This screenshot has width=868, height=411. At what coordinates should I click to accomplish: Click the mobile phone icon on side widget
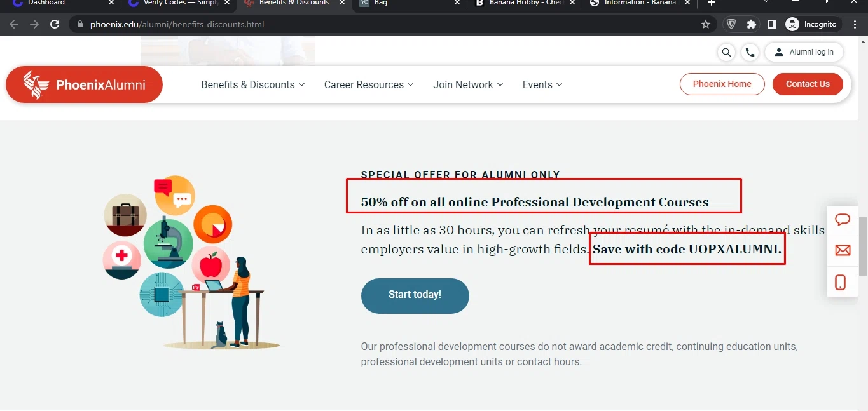tap(841, 282)
